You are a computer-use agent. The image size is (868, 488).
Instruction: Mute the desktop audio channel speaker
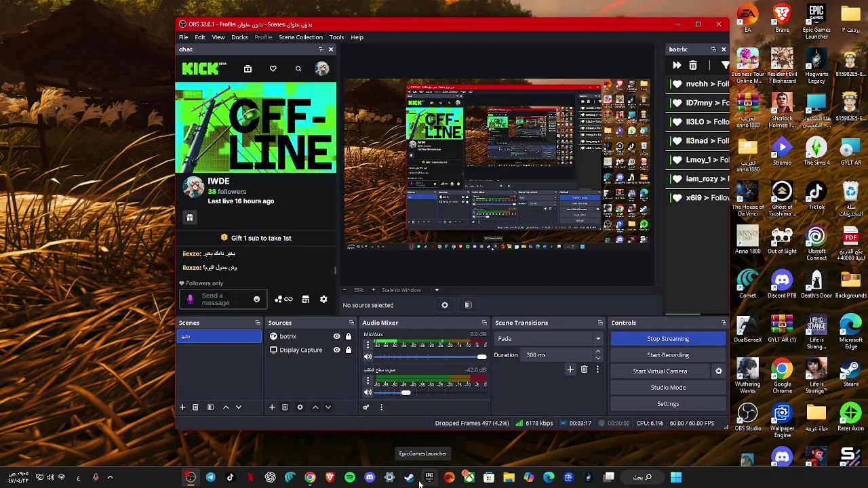pyautogui.click(x=368, y=392)
